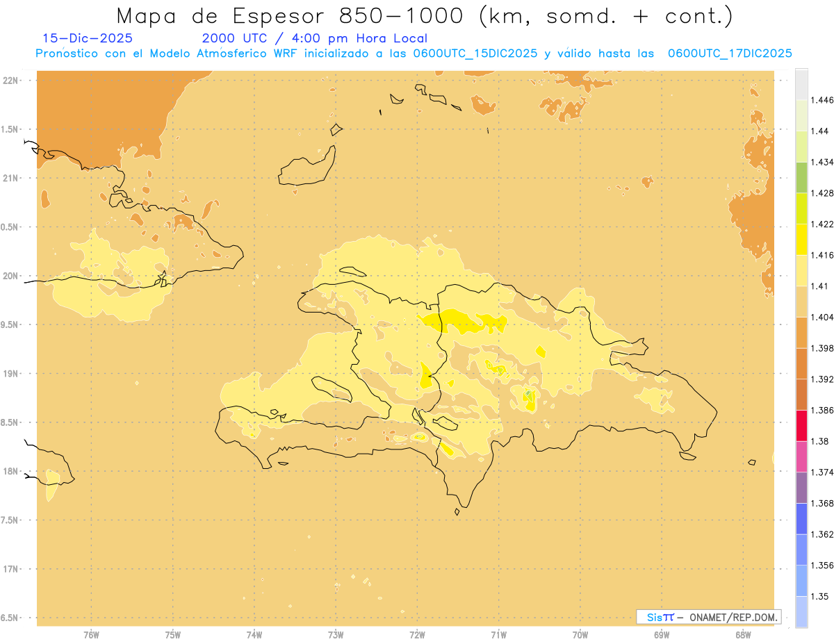Click the colorbar value 1.404
834x644 pixels.
click(823, 317)
